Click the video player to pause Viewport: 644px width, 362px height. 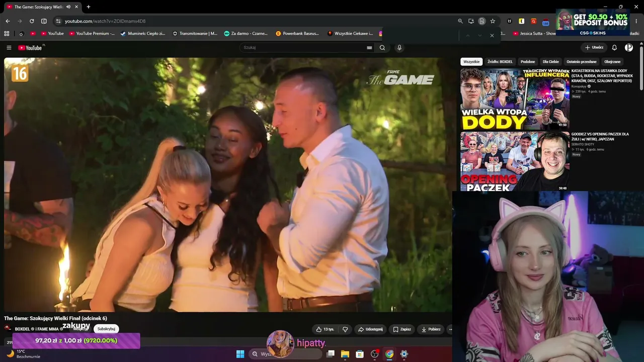pyautogui.click(x=228, y=185)
